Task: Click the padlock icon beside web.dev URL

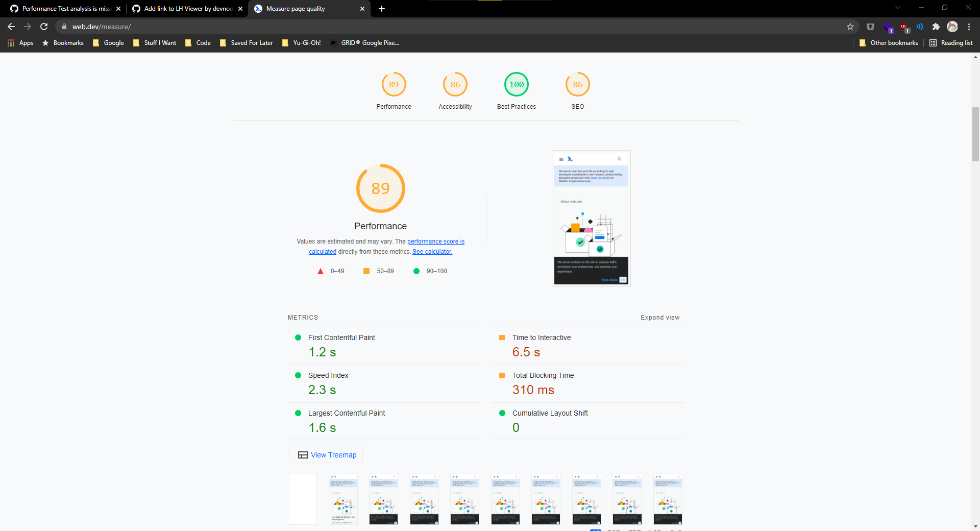Action: (x=64, y=27)
